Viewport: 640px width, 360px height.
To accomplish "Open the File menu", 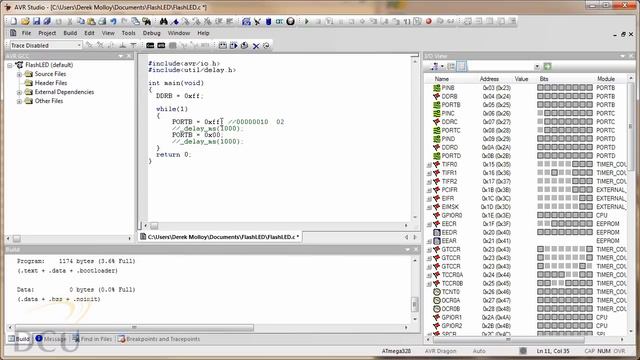I will pyautogui.click(x=26, y=33).
